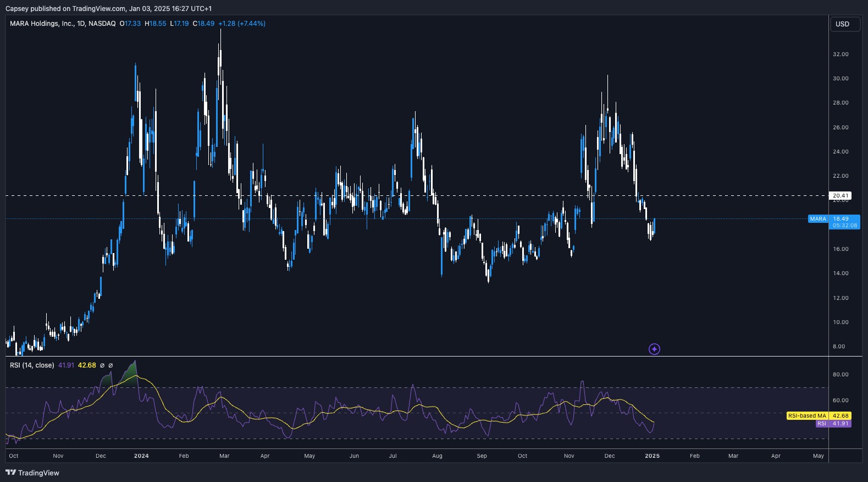Click the 60.00 RSI axis label
The height and width of the screenshot is (482, 868).
click(x=841, y=401)
